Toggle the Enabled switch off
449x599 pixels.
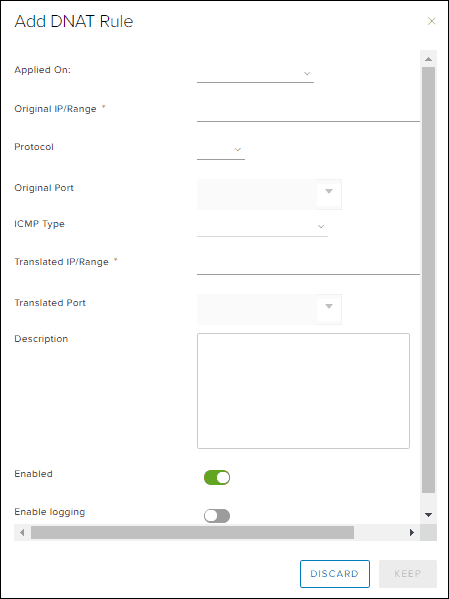pos(217,478)
